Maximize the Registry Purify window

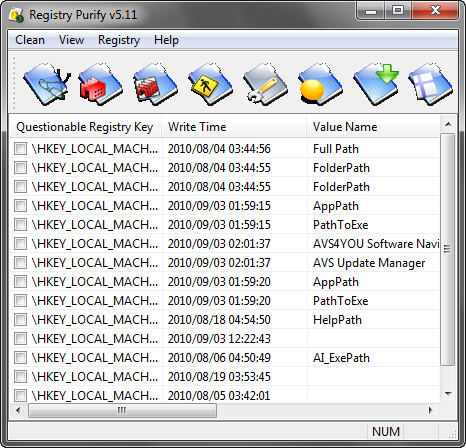point(398,11)
